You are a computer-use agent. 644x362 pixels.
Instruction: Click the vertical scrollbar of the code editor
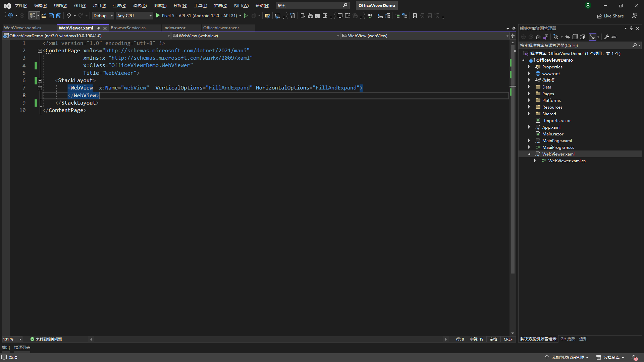[x=513, y=159]
